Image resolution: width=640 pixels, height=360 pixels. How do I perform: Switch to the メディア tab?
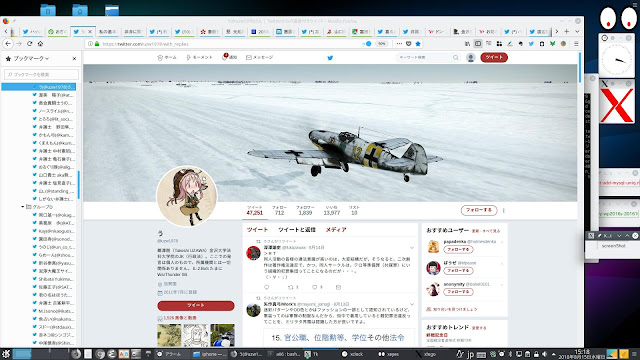click(x=336, y=230)
